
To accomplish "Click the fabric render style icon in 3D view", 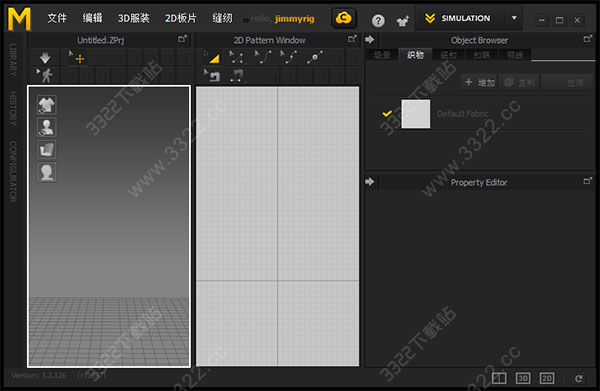I will coord(46,150).
